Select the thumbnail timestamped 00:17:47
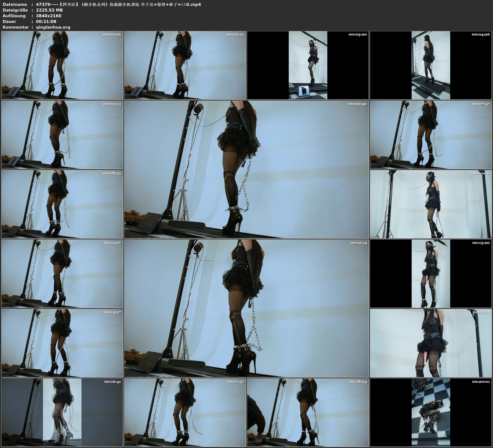The image size is (493, 448). pos(185,412)
